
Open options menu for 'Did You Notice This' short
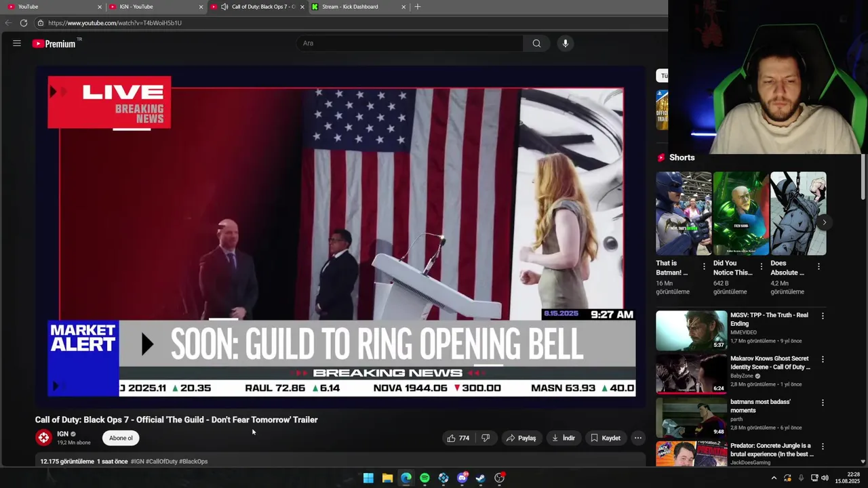click(762, 267)
